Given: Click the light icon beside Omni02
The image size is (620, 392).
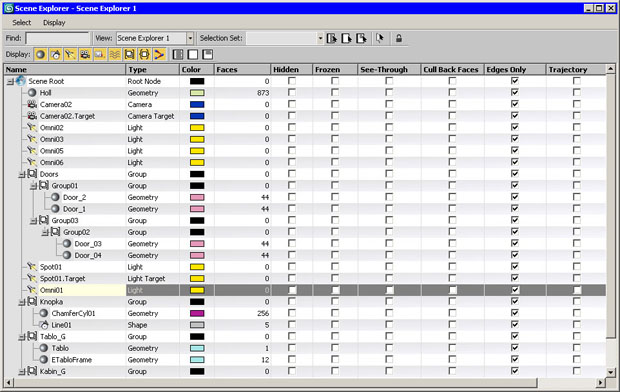Looking at the screenshot, I should (x=32, y=127).
